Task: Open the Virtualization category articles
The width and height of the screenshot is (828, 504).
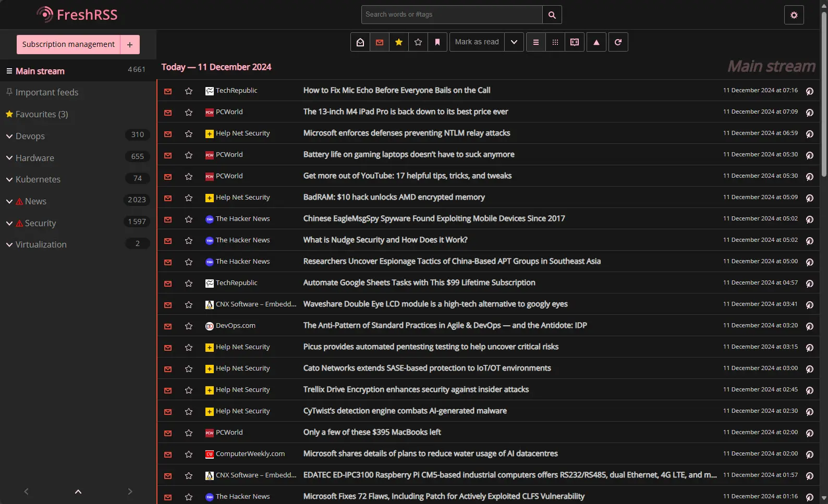Action: click(x=41, y=244)
